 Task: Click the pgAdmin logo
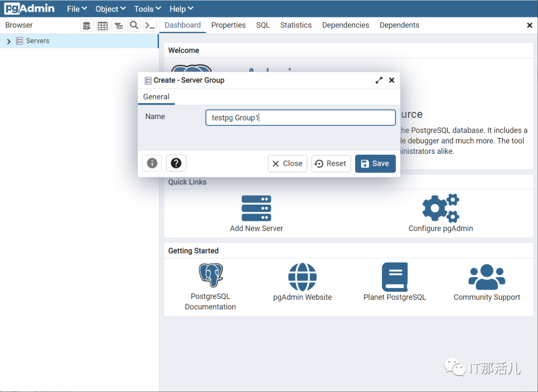(x=29, y=8)
